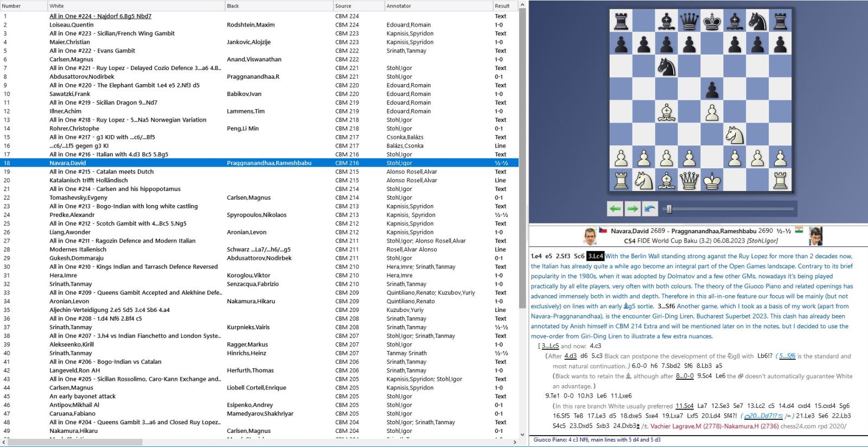
Task: Select the white knight on f3
Action: 735,135
